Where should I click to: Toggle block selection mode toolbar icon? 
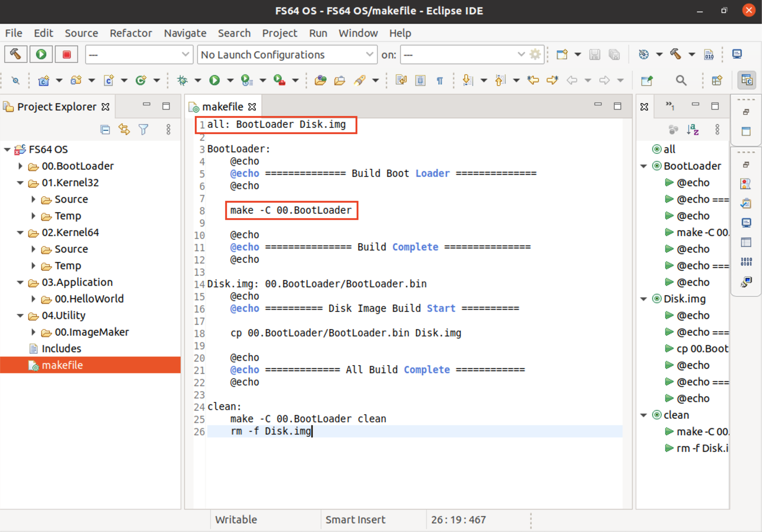point(420,80)
